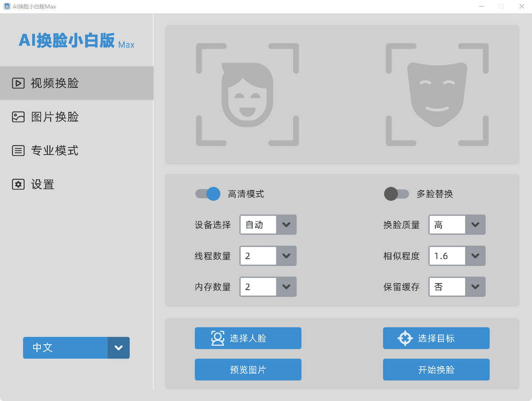Viewport: 532px width, 401px height.
Task: Click the source face placeholder image
Action: (247, 94)
